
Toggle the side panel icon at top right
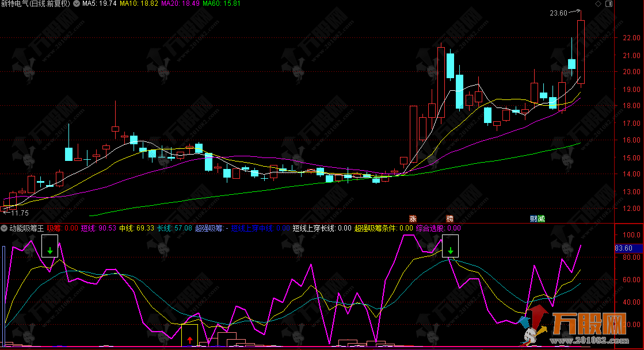click(608, 3)
